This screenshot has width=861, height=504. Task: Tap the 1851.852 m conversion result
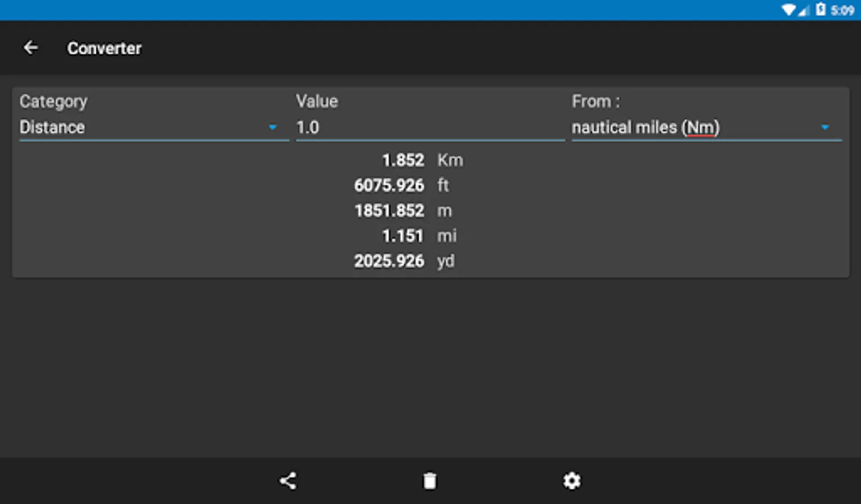click(402, 211)
